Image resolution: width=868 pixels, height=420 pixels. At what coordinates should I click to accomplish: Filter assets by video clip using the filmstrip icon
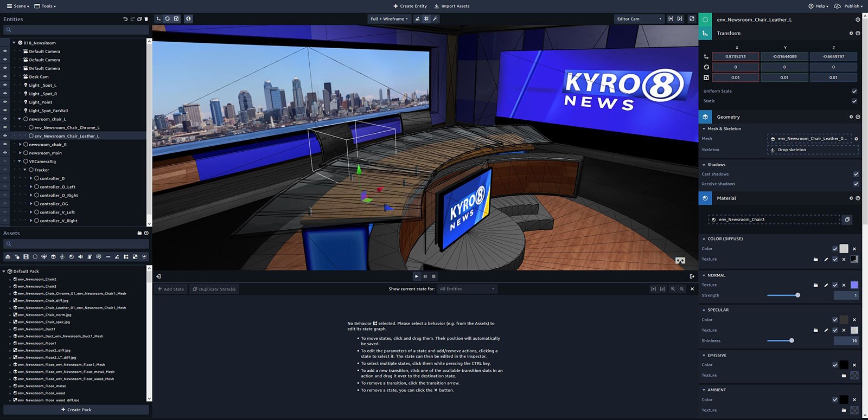[x=25, y=256]
